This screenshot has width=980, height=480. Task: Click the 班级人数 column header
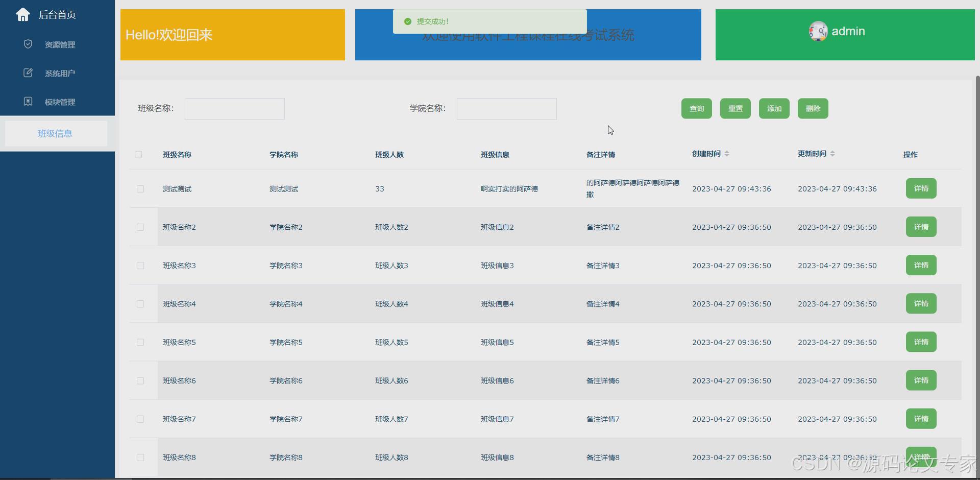point(389,155)
